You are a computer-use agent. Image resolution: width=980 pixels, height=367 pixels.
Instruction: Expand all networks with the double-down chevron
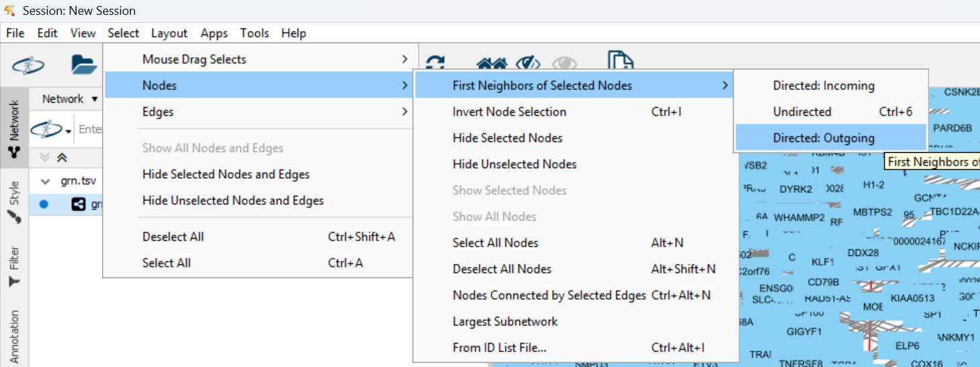(x=45, y=157)
